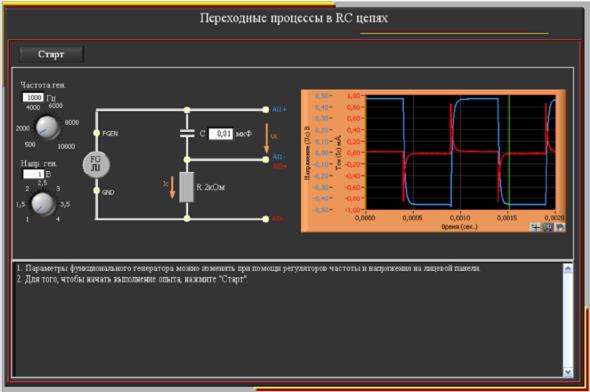Screen dimensions: 590x392
Task: Click the 6000 mark on the frequency dial
Action: (56, 106)
